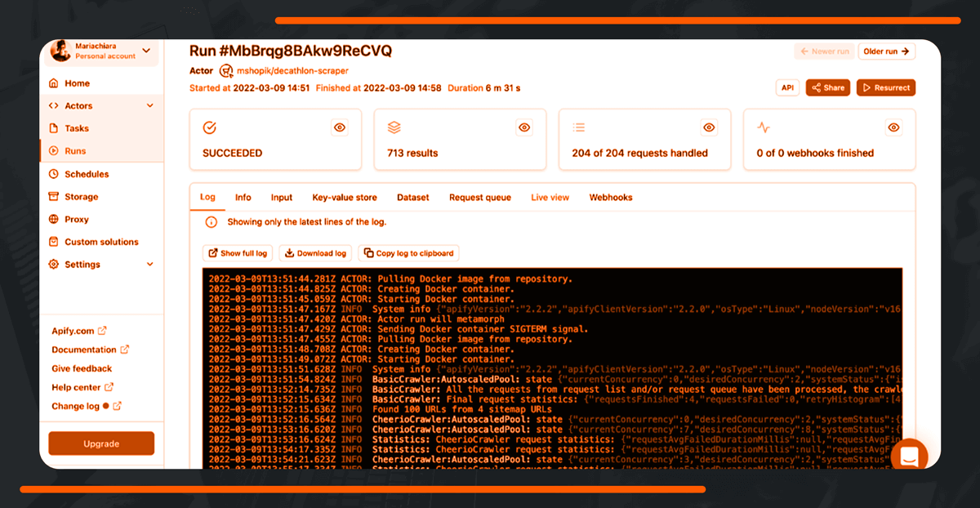Click the Resurrect button
Viewport: 980px width, 508px height.
(886, 87)
